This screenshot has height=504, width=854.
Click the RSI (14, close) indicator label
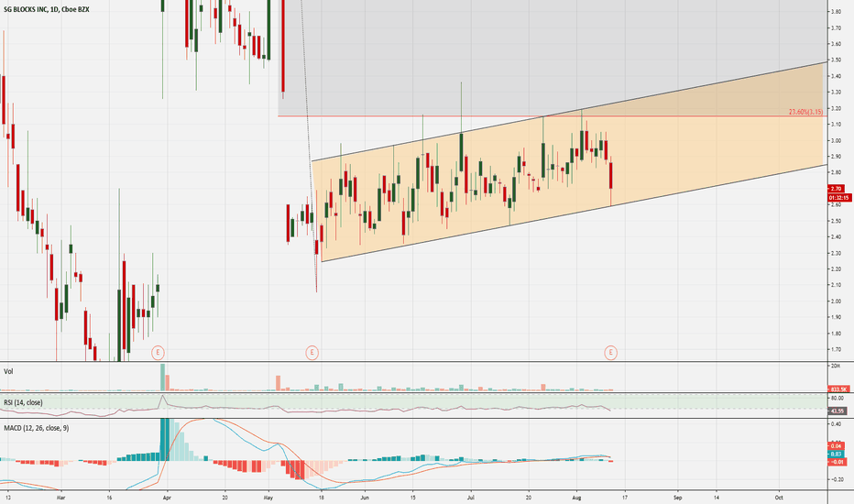23,402
